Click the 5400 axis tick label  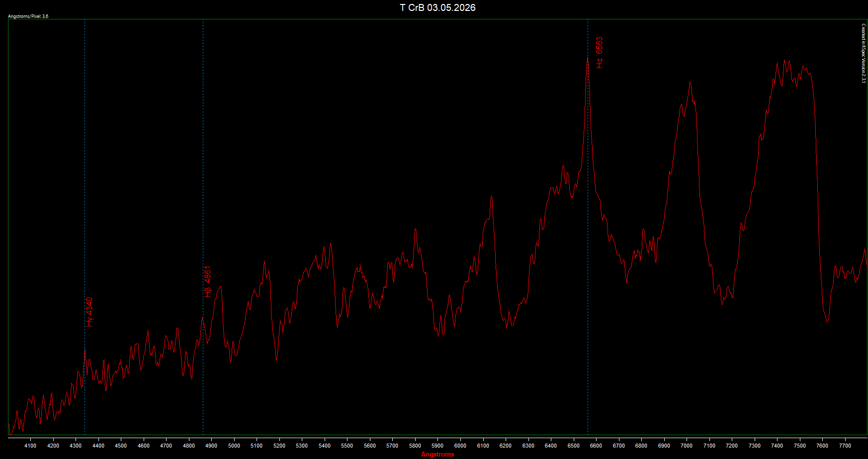click(325, 446)
